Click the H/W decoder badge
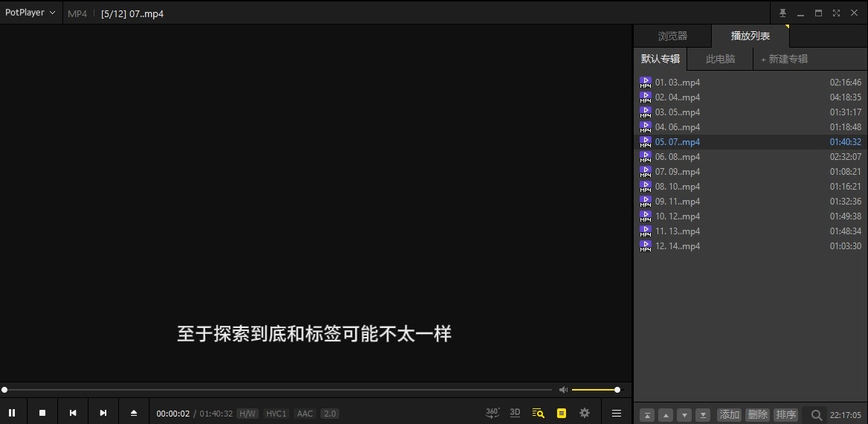Image resolution: width=868 pixels, height=424 pixels. 247,414
